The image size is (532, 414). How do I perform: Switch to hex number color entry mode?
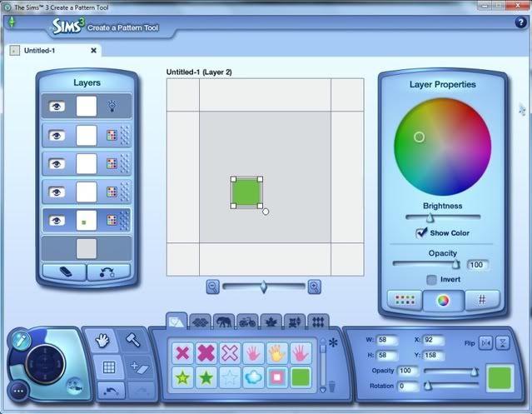[481, 301]
